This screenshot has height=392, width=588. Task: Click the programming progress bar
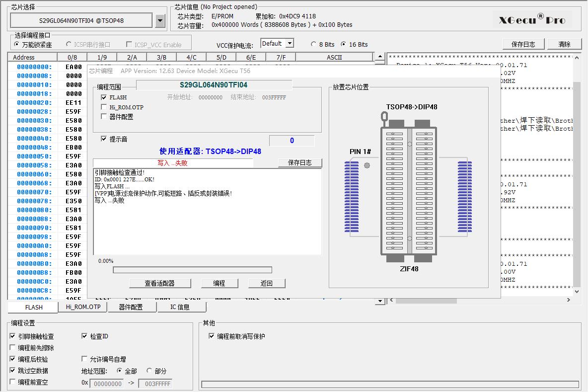pos(192,270)
